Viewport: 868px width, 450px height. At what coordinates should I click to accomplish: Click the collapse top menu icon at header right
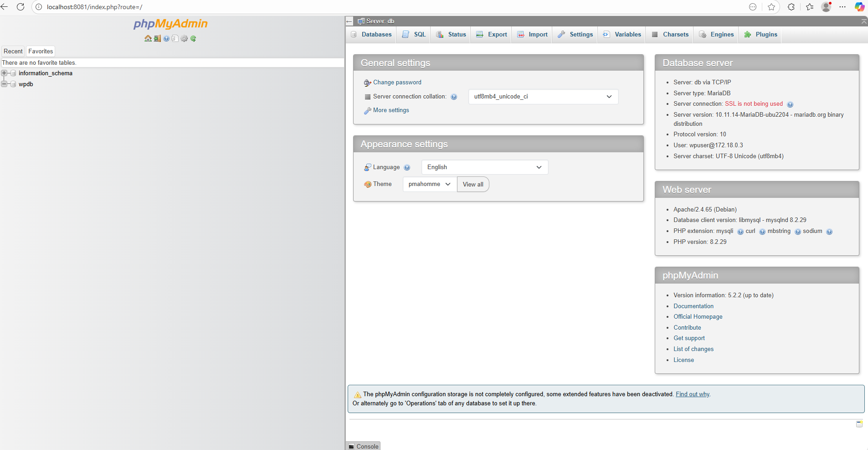click(x=864, y=21)
